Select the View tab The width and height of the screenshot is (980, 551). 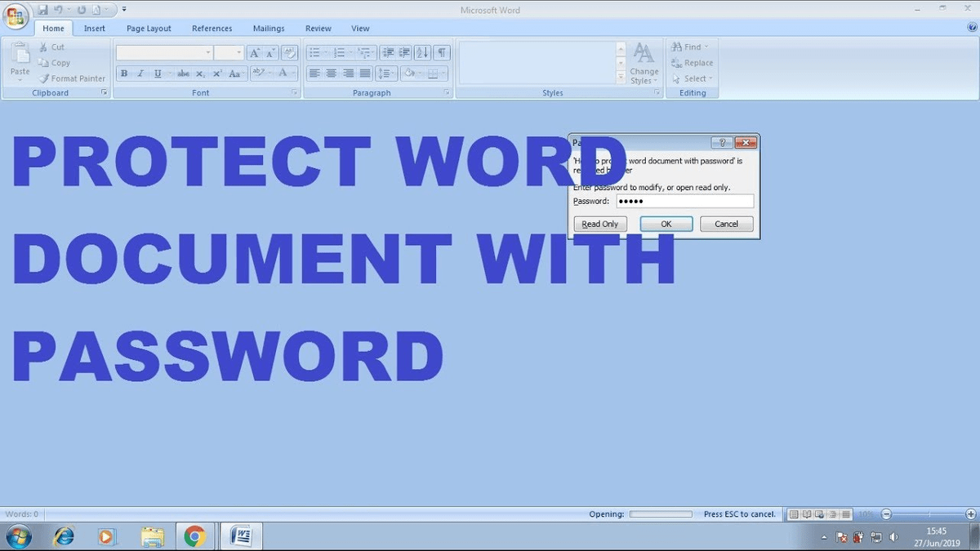360,29
